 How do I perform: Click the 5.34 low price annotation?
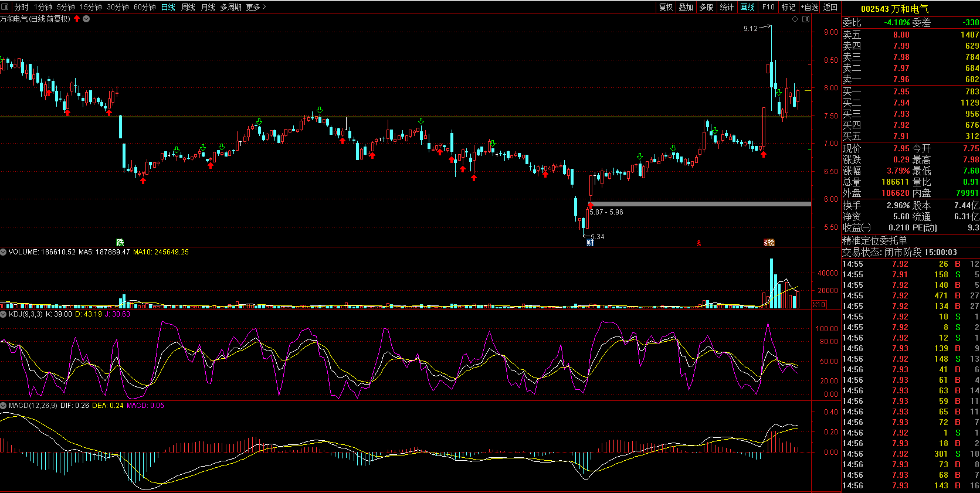597,237
